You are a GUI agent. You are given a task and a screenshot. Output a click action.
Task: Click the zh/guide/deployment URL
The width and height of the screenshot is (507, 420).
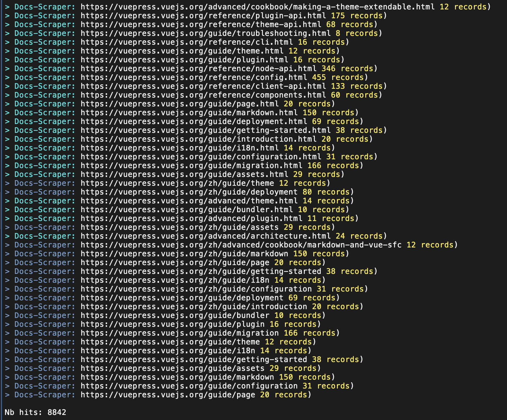click(x=189, y=192)
